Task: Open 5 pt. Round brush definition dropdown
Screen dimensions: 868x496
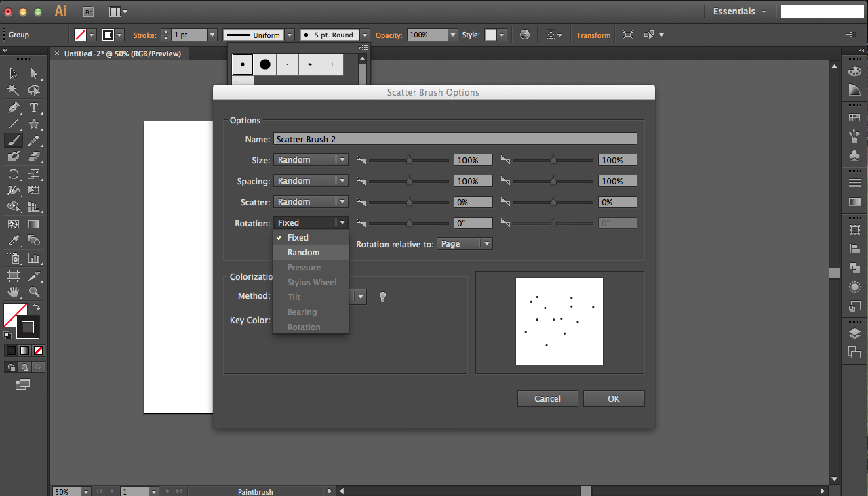Action: pyautogui.click(x=365, y=35)
